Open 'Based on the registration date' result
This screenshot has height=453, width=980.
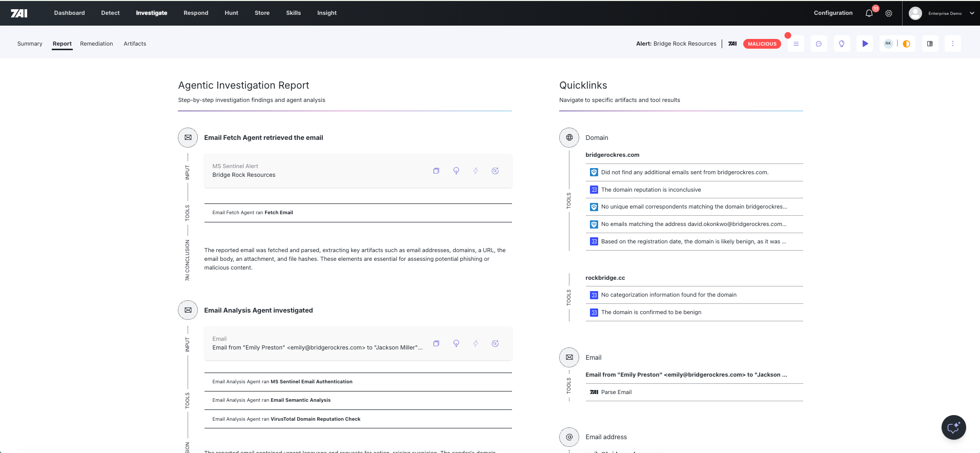click(x=695, y=241)
